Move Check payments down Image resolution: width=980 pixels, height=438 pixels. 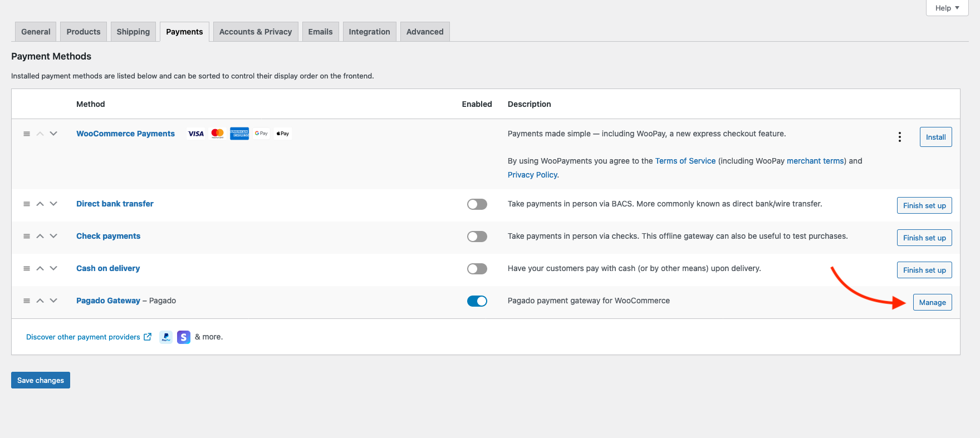coord(53,236)
